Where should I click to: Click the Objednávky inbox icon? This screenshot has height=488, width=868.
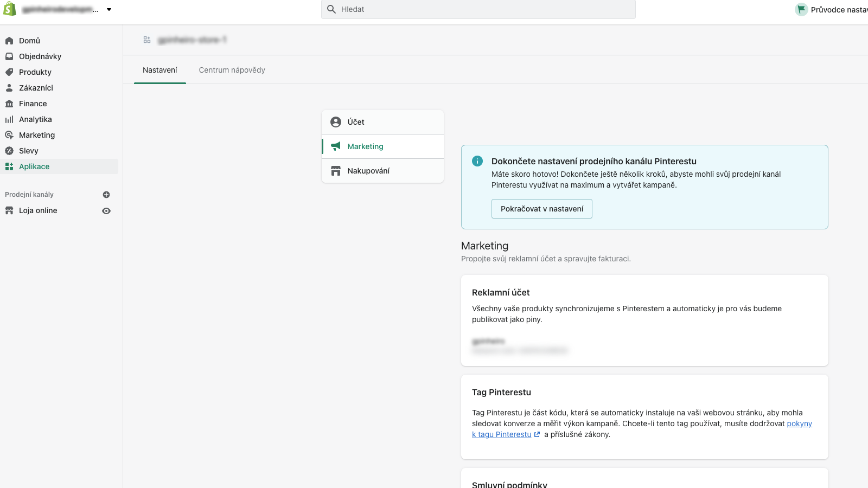click(x=9, y=56)
